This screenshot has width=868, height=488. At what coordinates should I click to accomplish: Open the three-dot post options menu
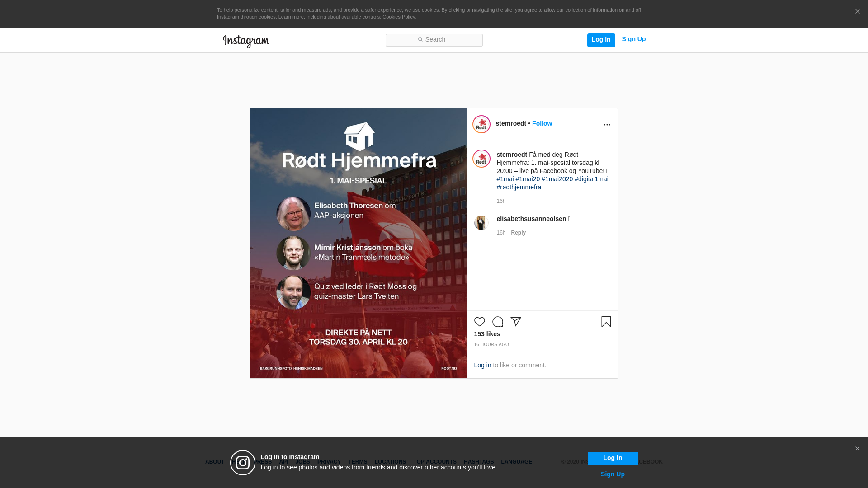[607, 125]
